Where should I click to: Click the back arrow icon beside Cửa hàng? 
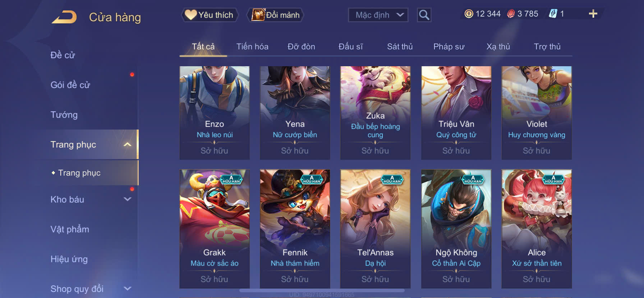tap(64, 17)
